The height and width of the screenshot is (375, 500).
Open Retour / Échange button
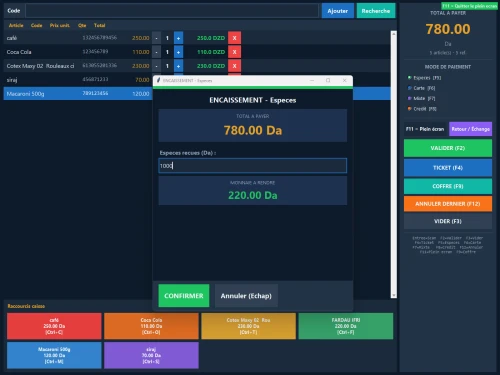(470, 129)
